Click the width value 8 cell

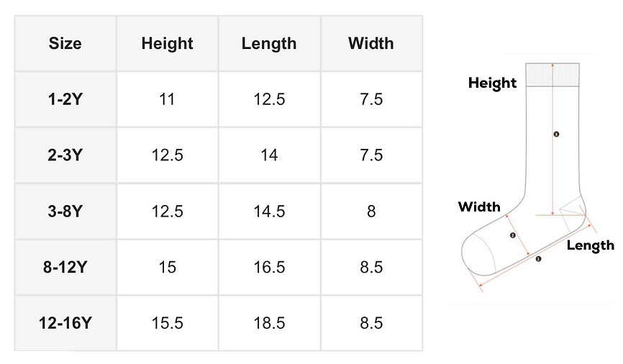pos(371,211)
